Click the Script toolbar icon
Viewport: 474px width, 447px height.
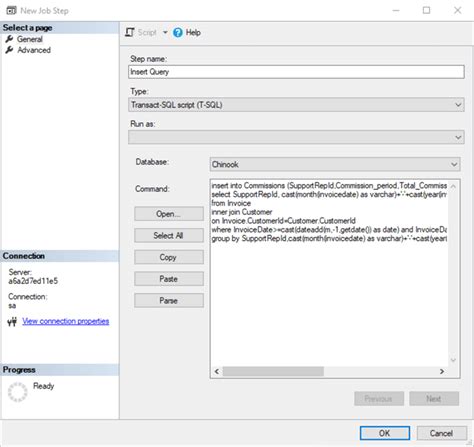pyautogui.click(x=129, y=32)
